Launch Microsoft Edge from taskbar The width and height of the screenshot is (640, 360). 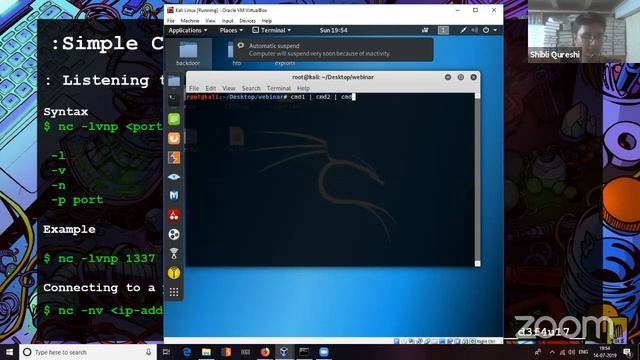pyautogui.click(x=187, y=352)
